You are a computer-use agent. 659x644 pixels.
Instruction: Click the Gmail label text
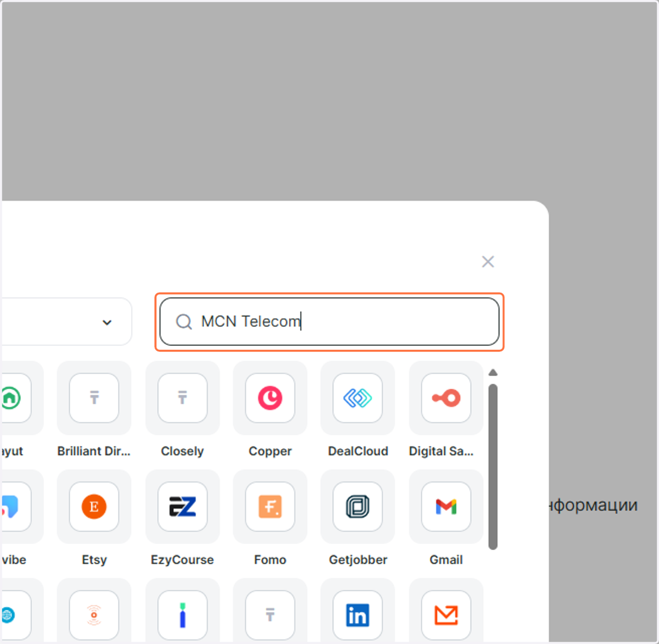(446, 560)
